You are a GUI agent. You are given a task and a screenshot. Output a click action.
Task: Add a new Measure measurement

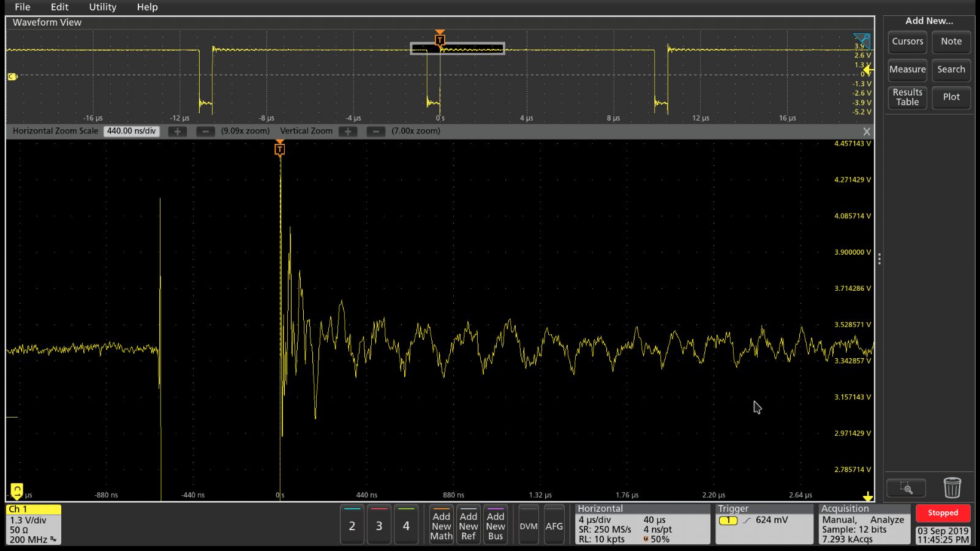tap(907, 69)
